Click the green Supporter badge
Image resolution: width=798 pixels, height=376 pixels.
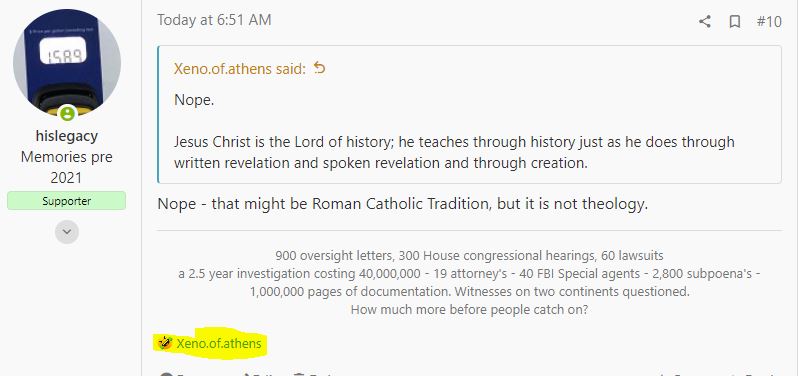pyautogui.click(x=67, y=200)
